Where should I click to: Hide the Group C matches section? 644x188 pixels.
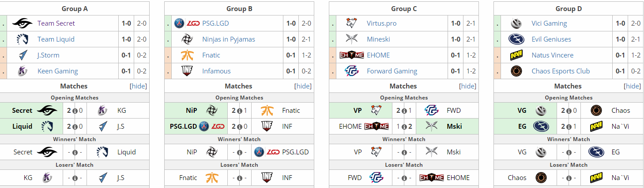click(467, 86)
